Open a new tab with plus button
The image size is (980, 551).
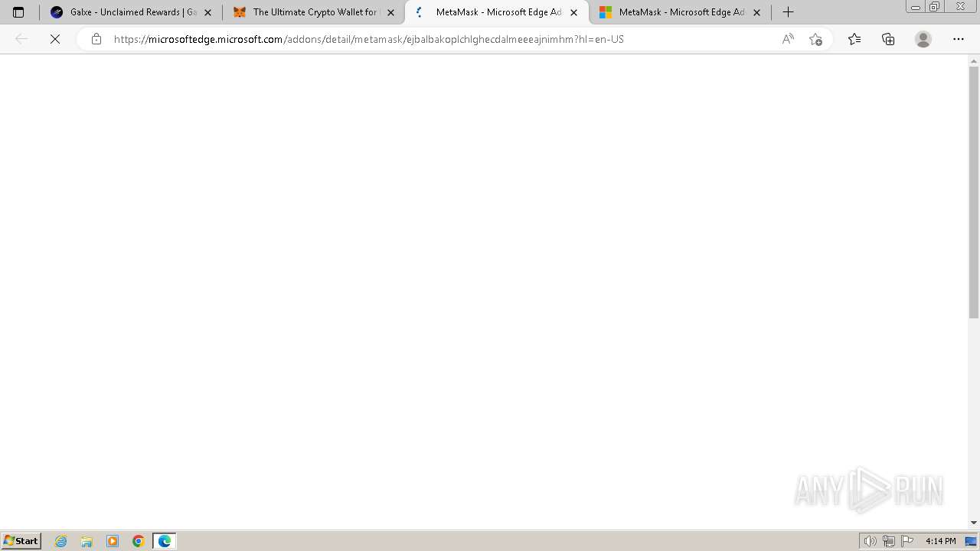[788, 12]
